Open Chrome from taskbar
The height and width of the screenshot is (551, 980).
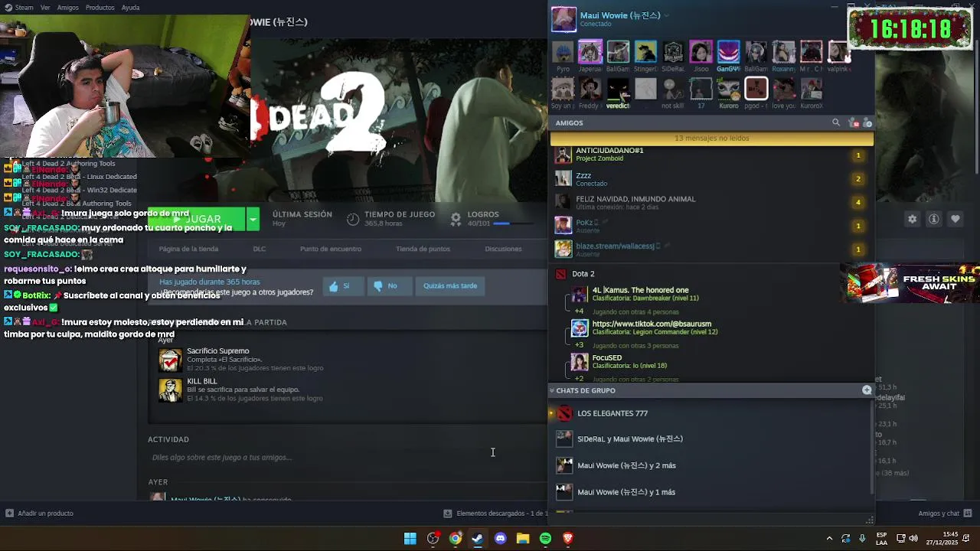pyautogui.click(x=456, y=539)
